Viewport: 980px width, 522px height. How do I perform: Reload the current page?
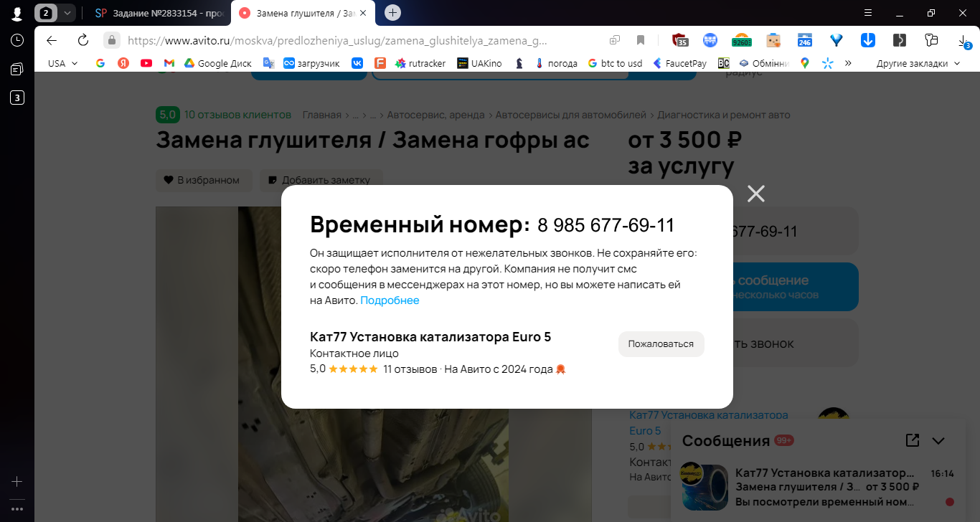tap(83, 40)
